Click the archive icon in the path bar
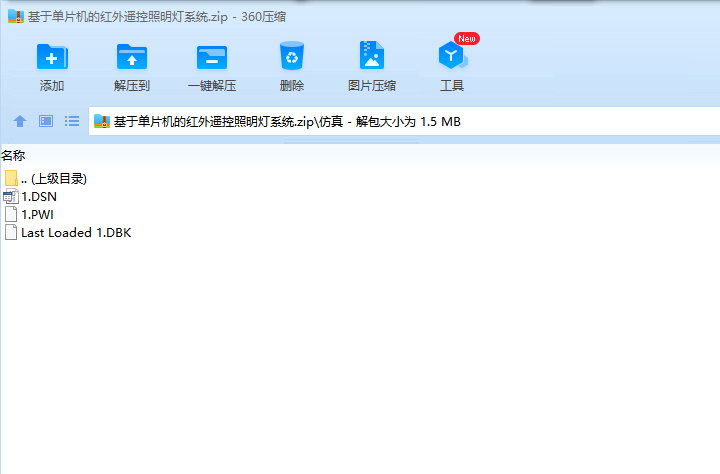Image resolution: width=720 pixels, height=474 pixels. click(x=101, y=121)
